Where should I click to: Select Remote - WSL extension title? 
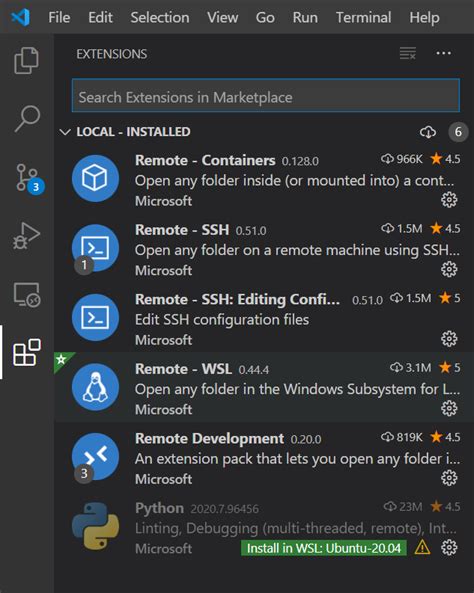pos(183,369)
